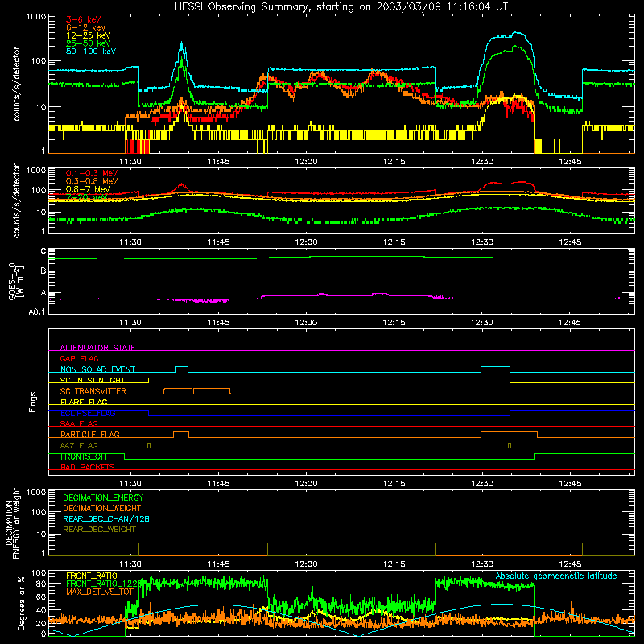
Task: Select the green 25-50 keV legend label
Action: pyautogui.click(x=89, y=43)
